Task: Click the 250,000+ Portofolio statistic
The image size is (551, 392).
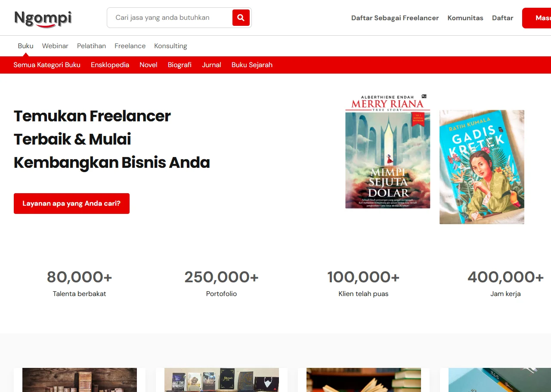Action: [x=221, y=283]
